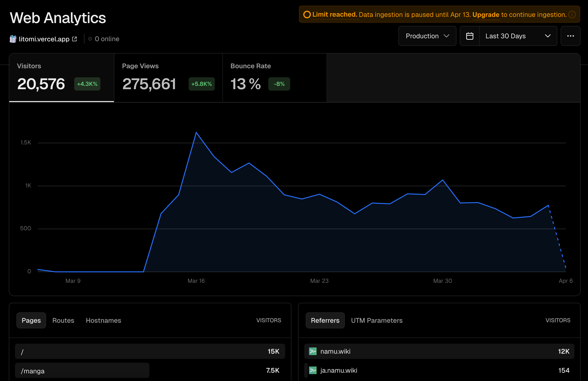Click the 12K value for namu.wiki
The image size is (588, 381).
(x=563, y=351)
